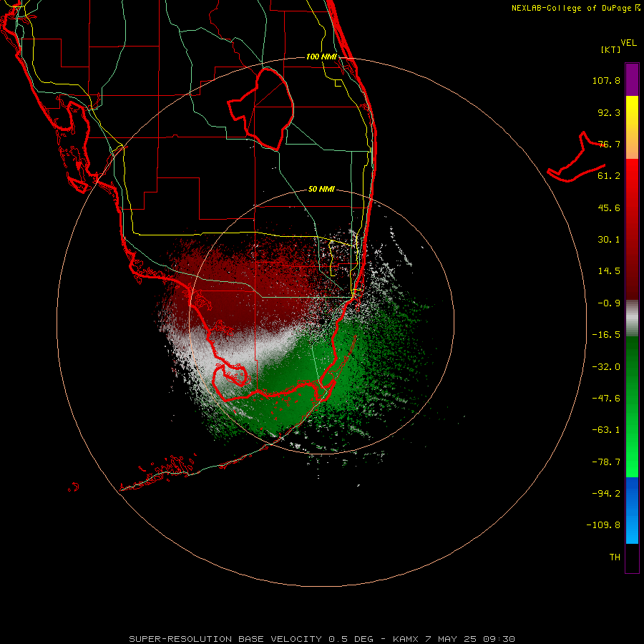Image resolution: width=644 pixels, height=644 pixels.
Task: Select the 14.5 scale value
Action: click(609, 271)
